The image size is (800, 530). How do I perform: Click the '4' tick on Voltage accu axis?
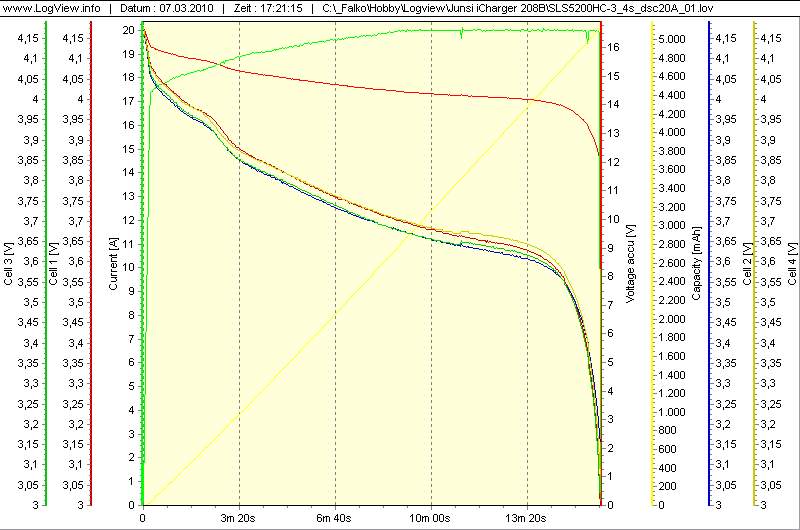610,391
